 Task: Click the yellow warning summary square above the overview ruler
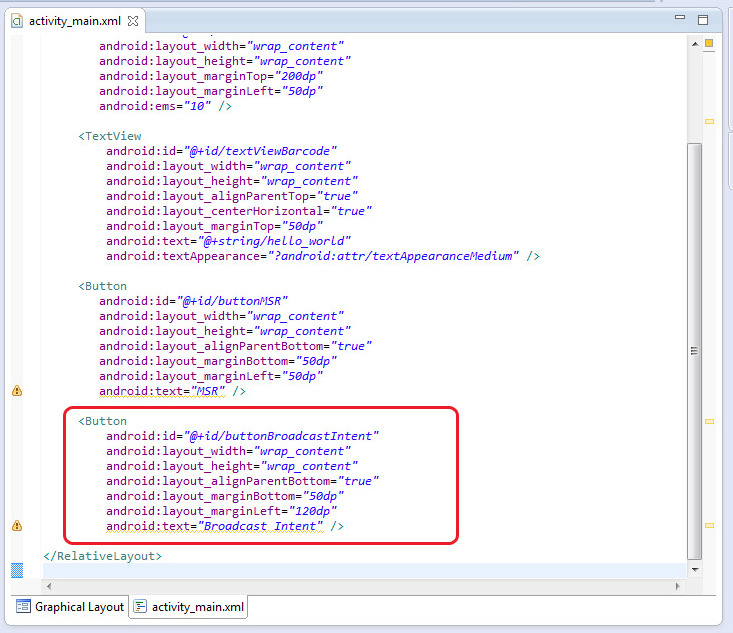pyautogui.click(x=709, y=43)
